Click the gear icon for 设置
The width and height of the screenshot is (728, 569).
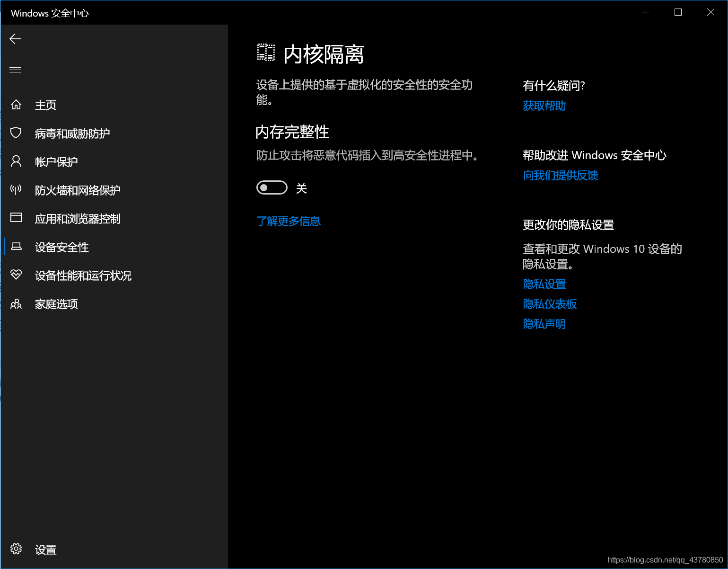click(16, 549)
